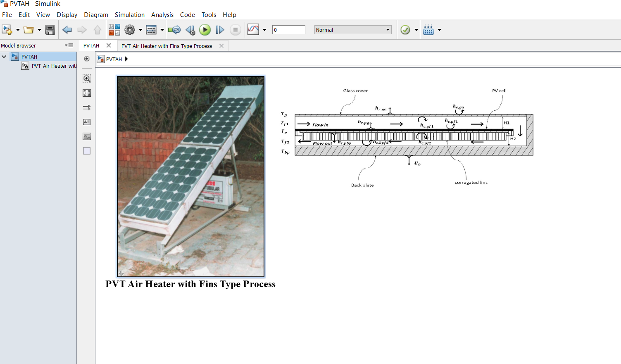The width and height of the screenshot is (621, 364).
Task: Collapse the PVTAH node in Model Browser
Action: (4, 57)
